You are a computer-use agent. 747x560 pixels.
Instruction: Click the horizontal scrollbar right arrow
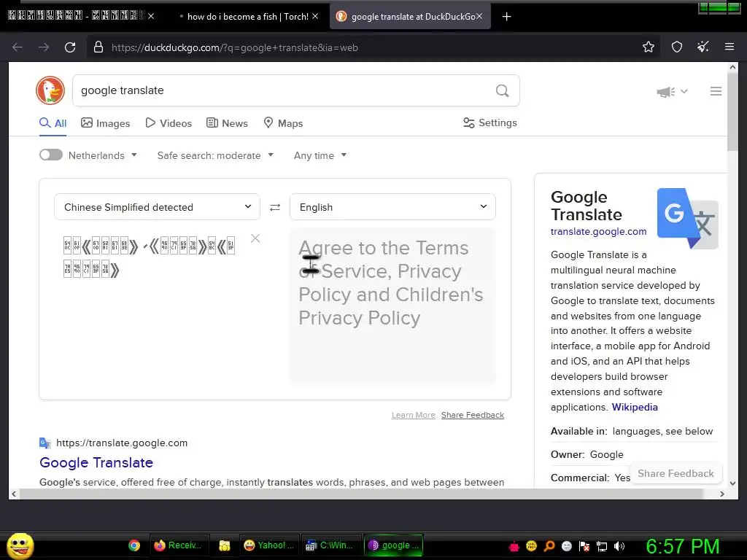click(x=721, y=494)
